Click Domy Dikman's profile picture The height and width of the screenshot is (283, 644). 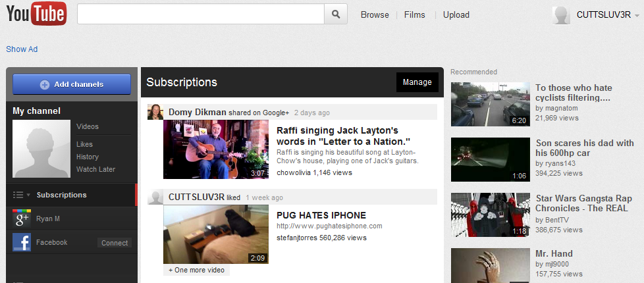coord(155,112)
